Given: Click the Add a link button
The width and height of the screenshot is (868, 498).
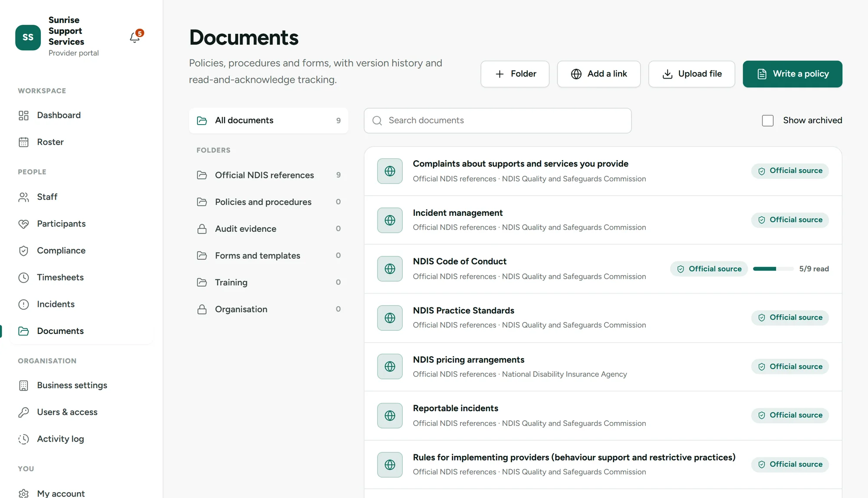Looking at the screenshot, I should point(598,74).
